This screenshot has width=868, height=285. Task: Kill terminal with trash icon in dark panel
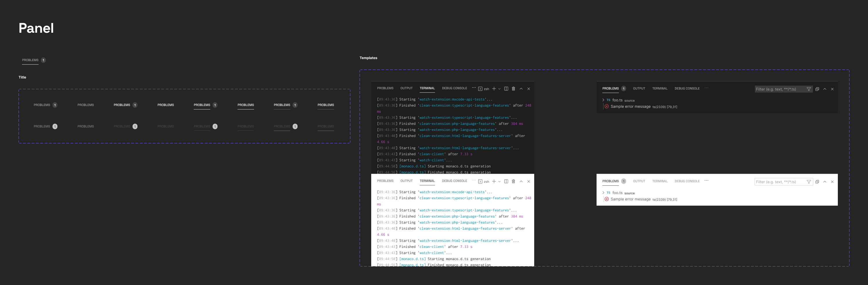514,89
